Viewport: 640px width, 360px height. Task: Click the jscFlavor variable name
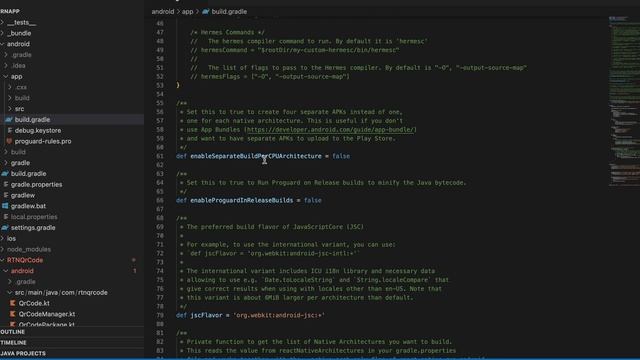pos(206,315)
